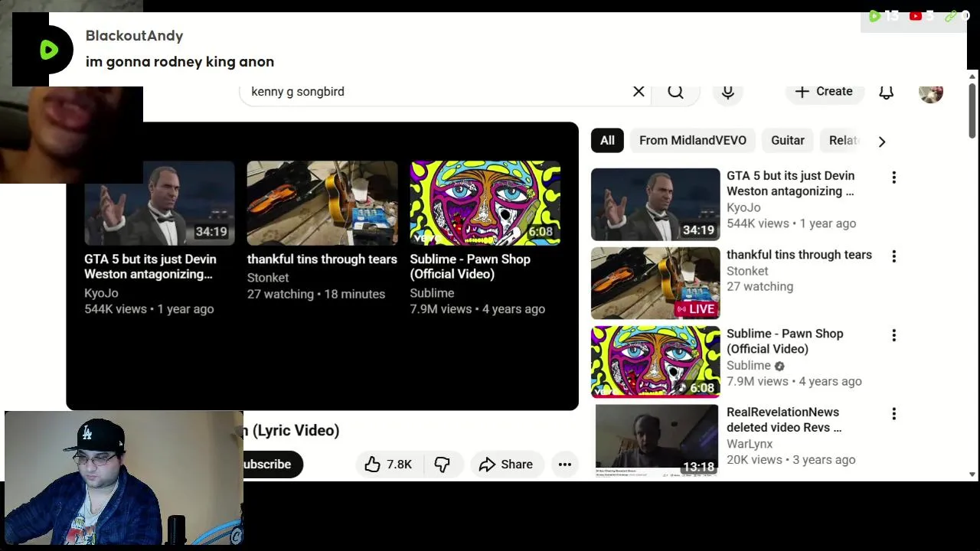Click BlackoutAndy chat username
Viewport: 980px width, 551px height.
(x=134, y=36)
